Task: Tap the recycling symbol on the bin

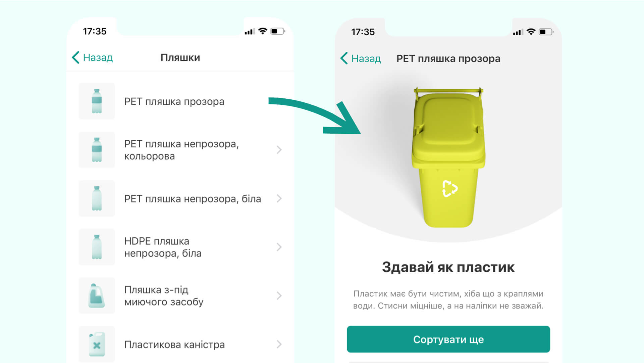Action: 449,188
